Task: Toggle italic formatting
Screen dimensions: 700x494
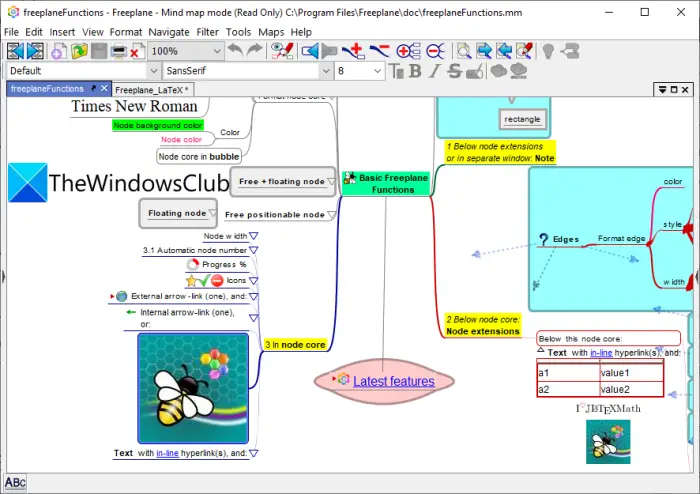Action: click(x=434, y=71)
